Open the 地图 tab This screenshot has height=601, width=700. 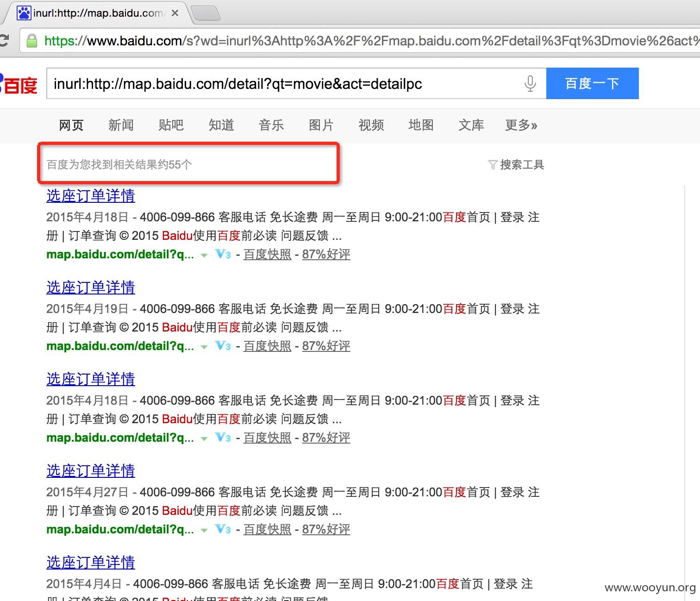[421, 125]
